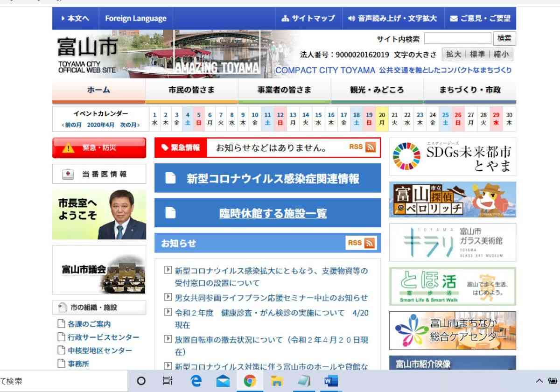Open the ご意見・ご要望 feedback link

[480, 19]
